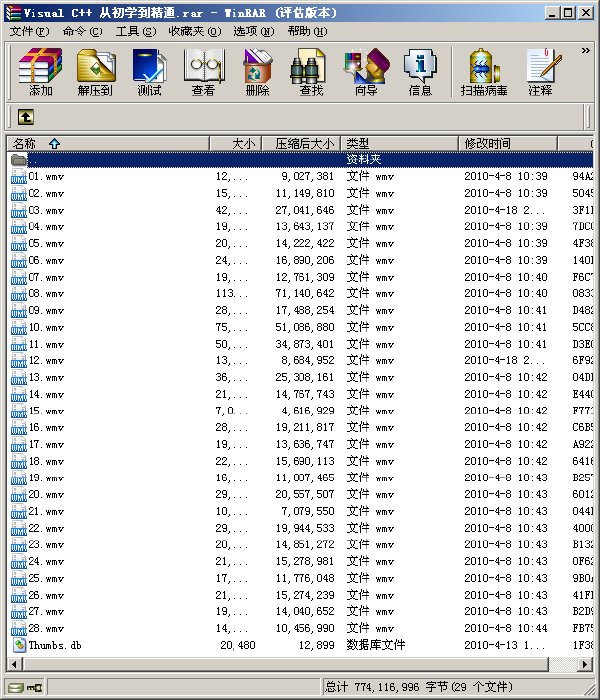The width and height of the screenshot is (600, 700).
Task: Click packed size 71,140,642 of 08.wmv
Action: pyautogui.click(x=305, y=293)
